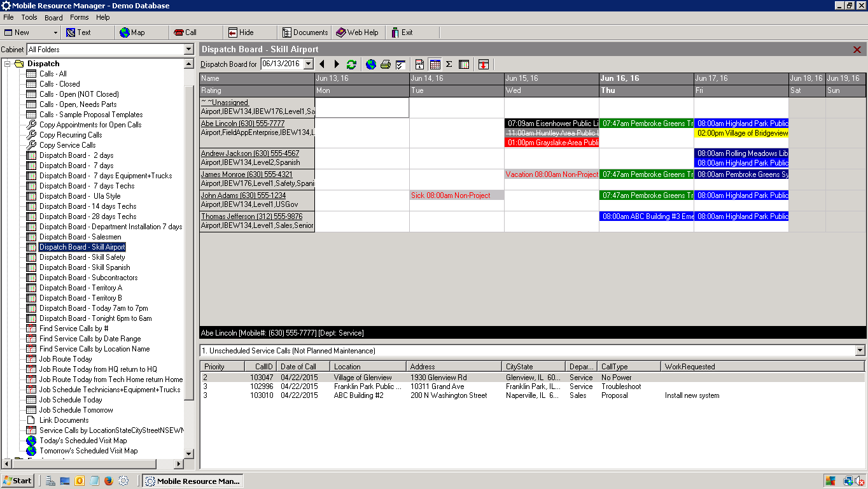This screenshot has height=489, width=868.
Task: Open Job Route Today item
Action: tap(66, 359)
